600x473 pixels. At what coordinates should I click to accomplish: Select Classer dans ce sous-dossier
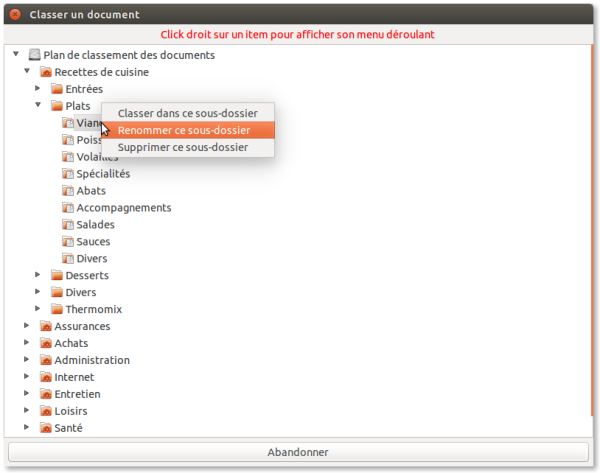[x=187, y=113]
